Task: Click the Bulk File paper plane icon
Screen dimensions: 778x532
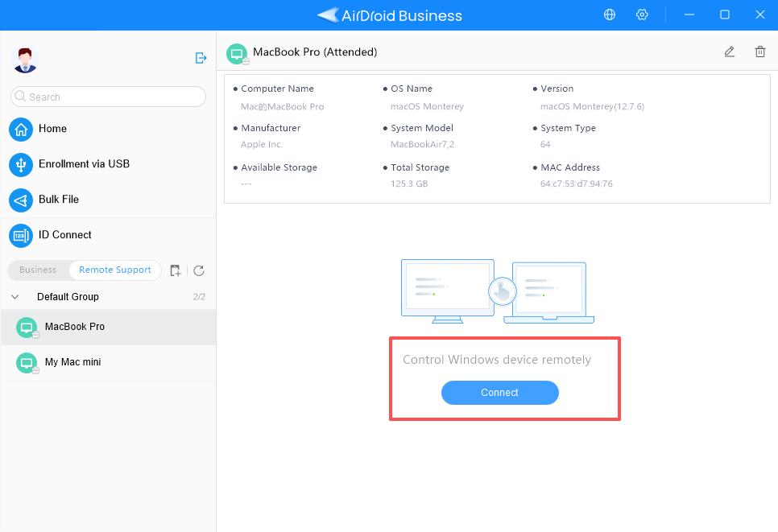Action: [21, 200]
